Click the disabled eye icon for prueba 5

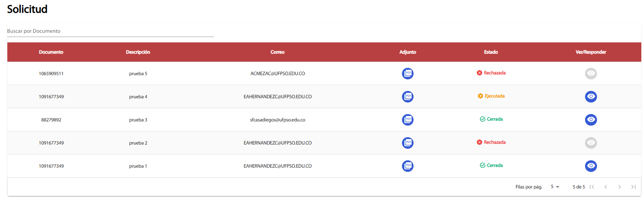point(590,73)
